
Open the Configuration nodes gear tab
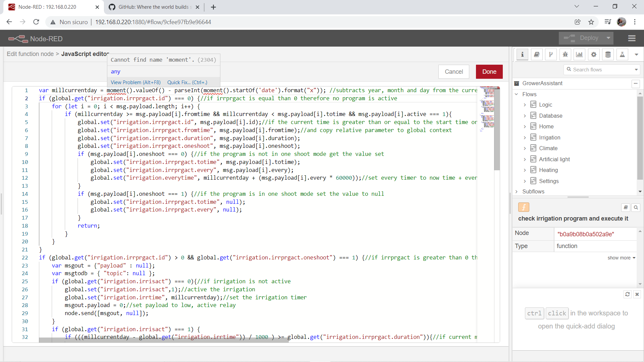[x=594, y=55]
